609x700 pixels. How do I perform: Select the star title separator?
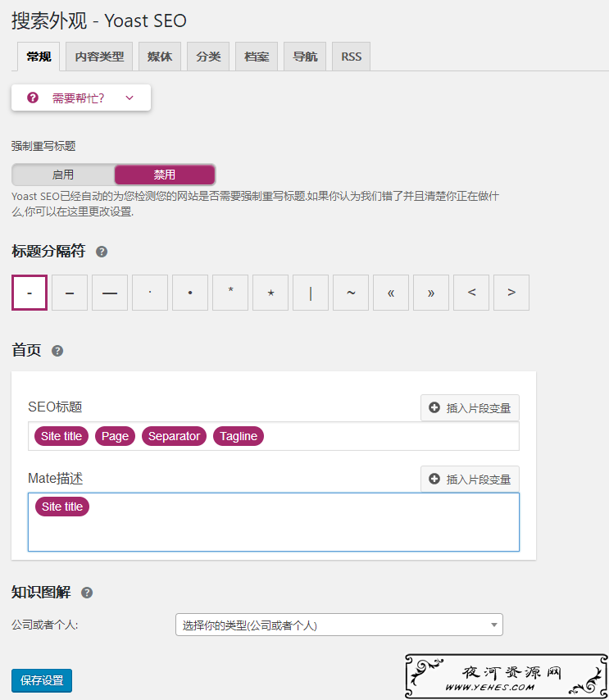[270, 293]
